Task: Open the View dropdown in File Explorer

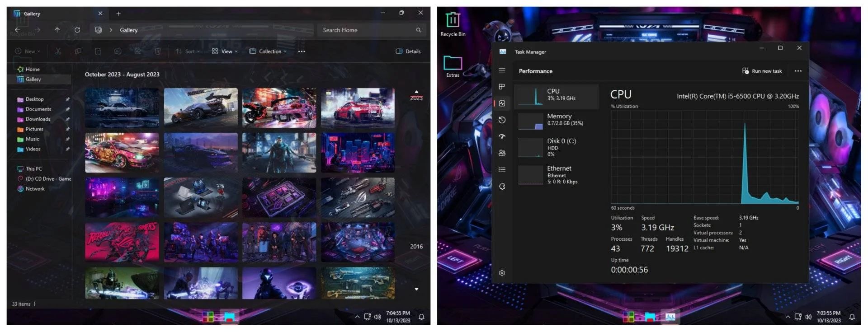Action: 225,51
